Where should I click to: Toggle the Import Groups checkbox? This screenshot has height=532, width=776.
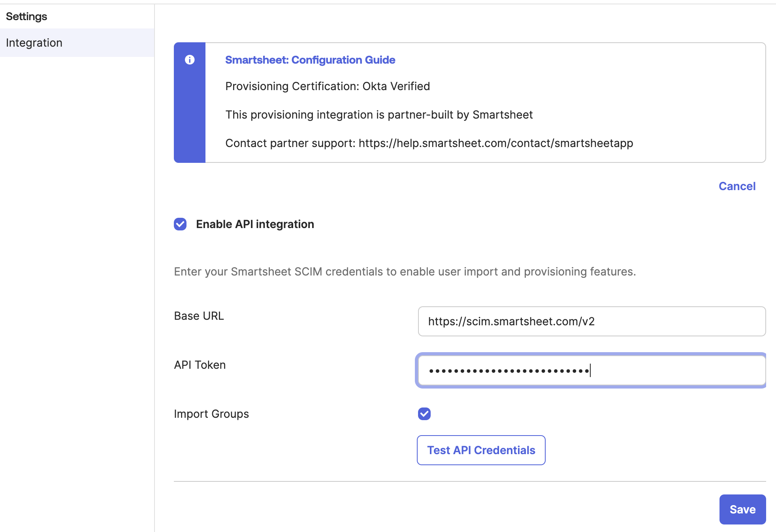[424, 414]
